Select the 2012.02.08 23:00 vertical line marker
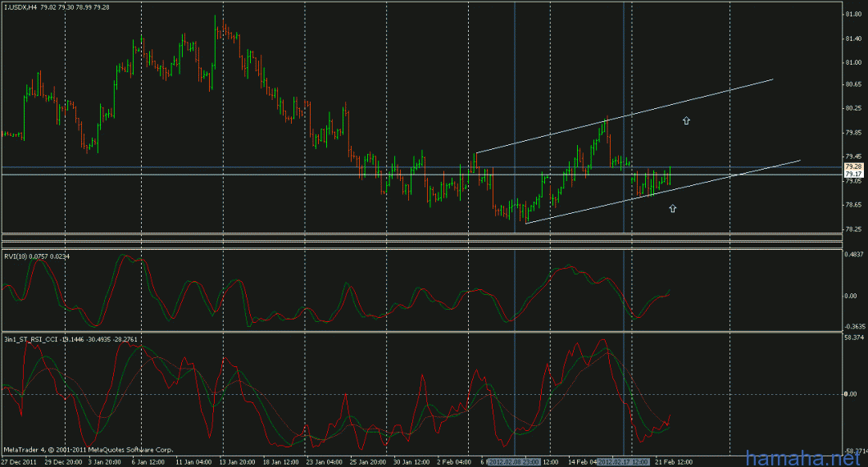This screenshot has height=467, width=868. [x=513, y=461]
